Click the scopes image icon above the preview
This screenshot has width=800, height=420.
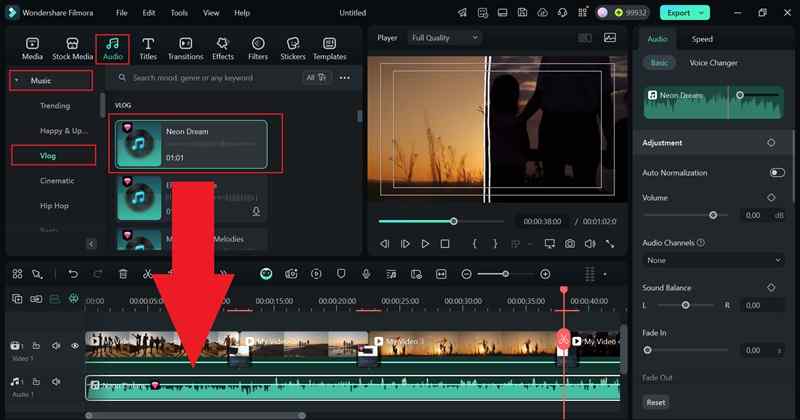610,38
